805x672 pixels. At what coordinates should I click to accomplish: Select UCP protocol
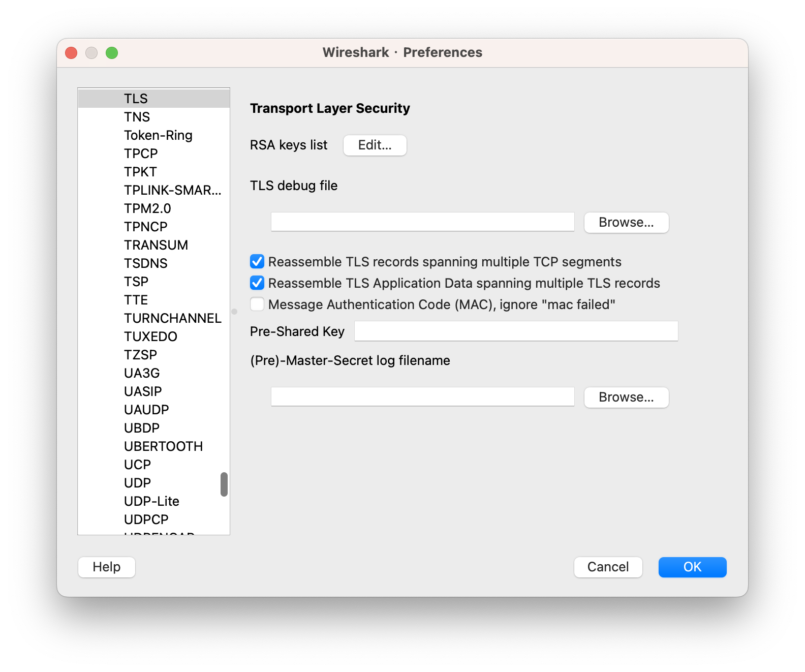153,465
